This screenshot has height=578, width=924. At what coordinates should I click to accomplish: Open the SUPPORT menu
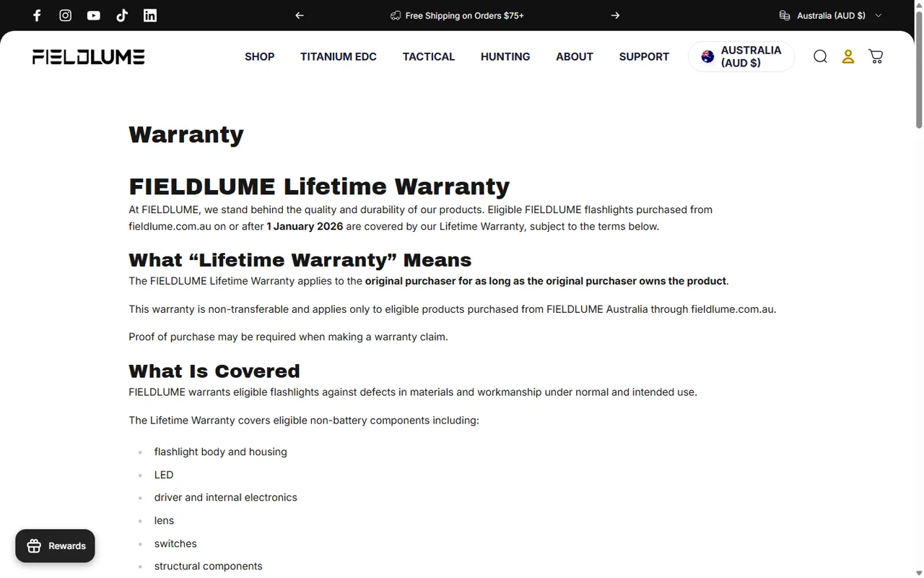[x=644, y=56]
